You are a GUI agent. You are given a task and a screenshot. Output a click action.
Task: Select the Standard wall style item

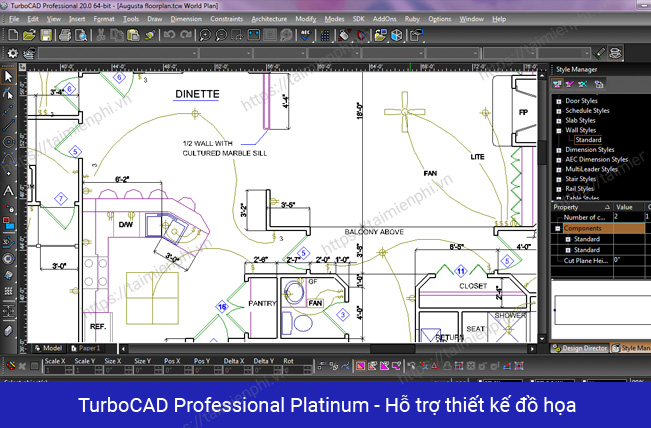pyautogui.click(x=588, y=140)
